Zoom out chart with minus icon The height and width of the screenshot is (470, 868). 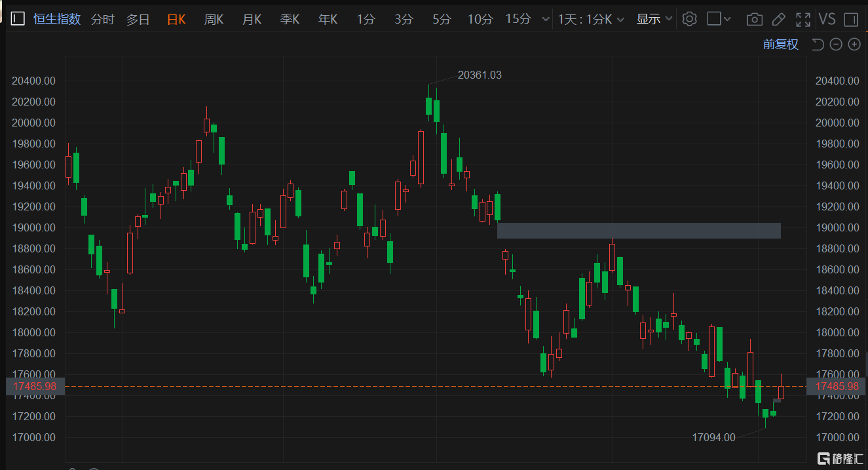point(836,45)
